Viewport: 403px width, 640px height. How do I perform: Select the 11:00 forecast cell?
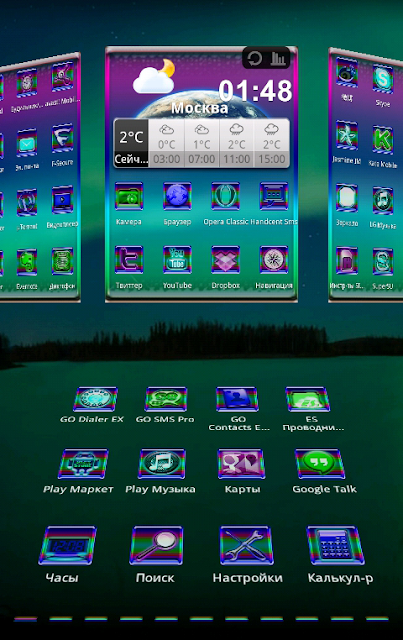tap(237, 143)
